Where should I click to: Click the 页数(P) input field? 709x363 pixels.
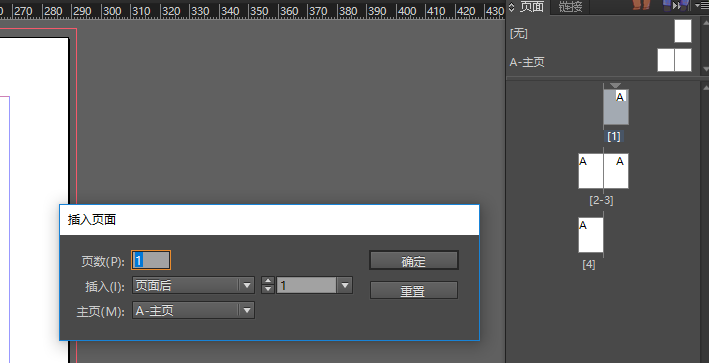pos(151,260)
